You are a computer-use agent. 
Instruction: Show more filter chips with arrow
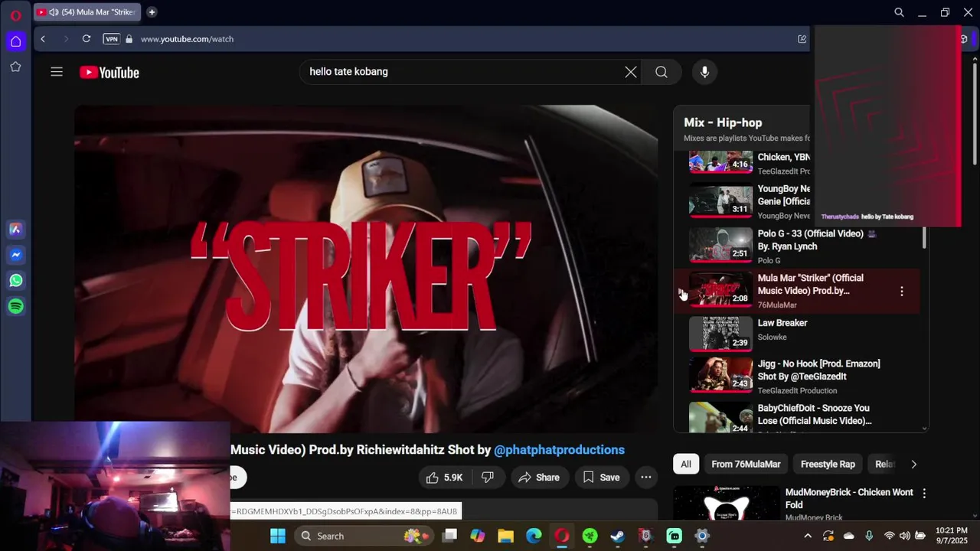pyautogui.click(x=913, y=464)
